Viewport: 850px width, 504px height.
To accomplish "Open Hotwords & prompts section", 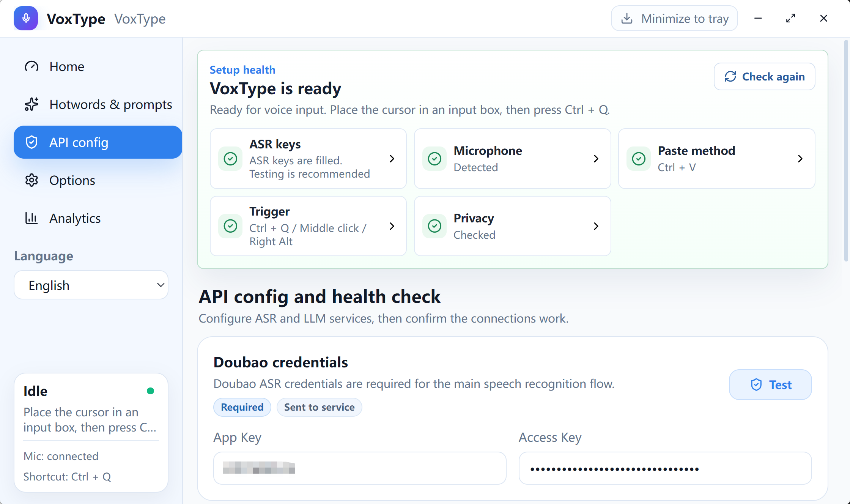I will pos(98,104).
